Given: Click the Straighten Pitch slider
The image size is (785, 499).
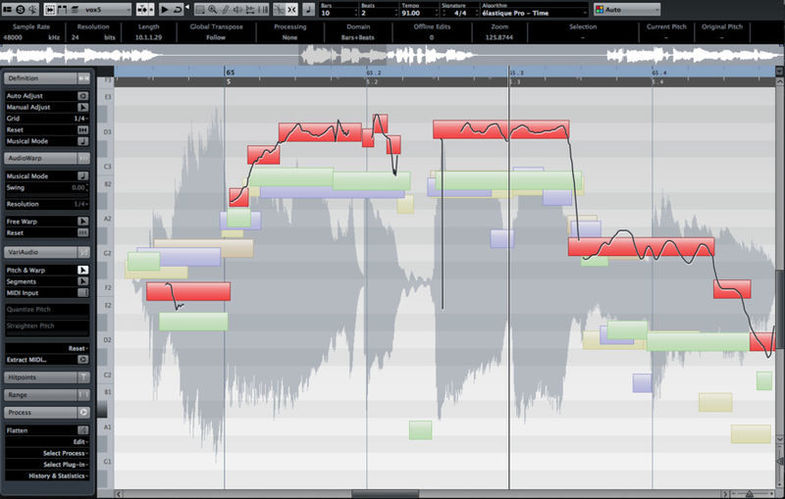Looking at the screenshot, I should click(x=47, y=327).
